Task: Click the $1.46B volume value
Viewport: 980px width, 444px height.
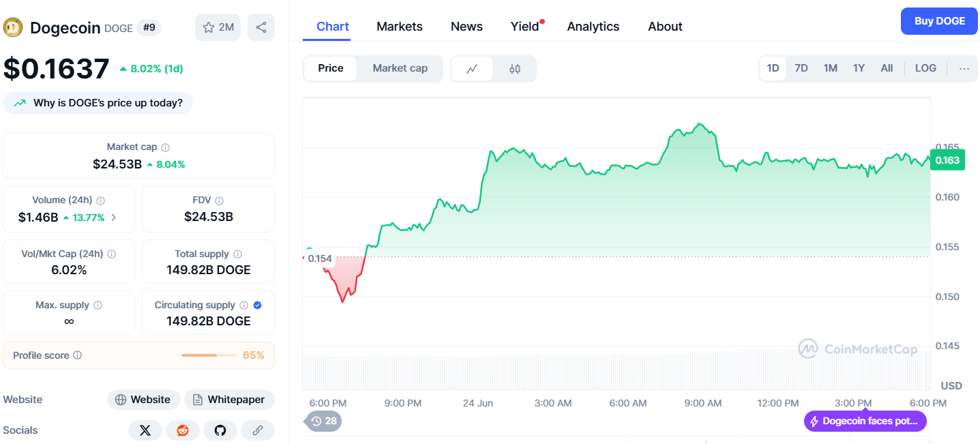Action: point(38,218)
